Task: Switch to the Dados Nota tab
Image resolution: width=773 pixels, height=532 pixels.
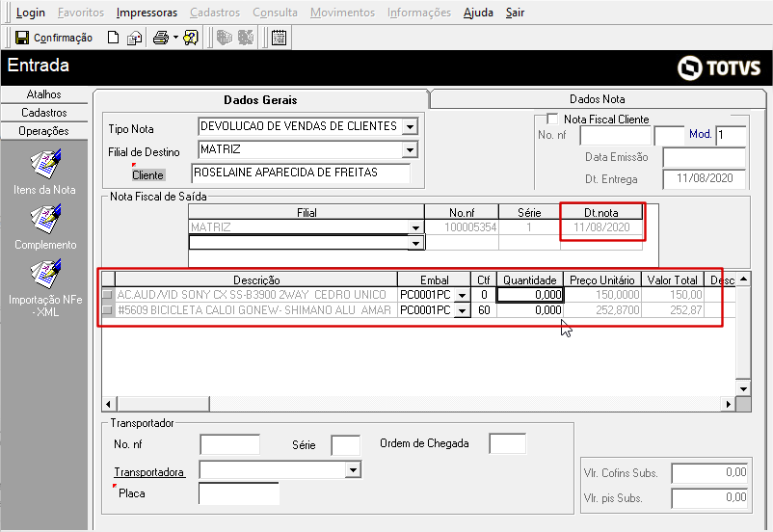Action: (x=597, y=99)
